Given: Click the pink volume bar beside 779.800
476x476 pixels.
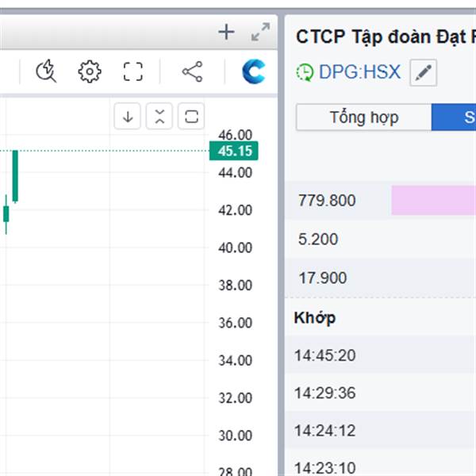Looking at the screenshot, I should point(433,201).
